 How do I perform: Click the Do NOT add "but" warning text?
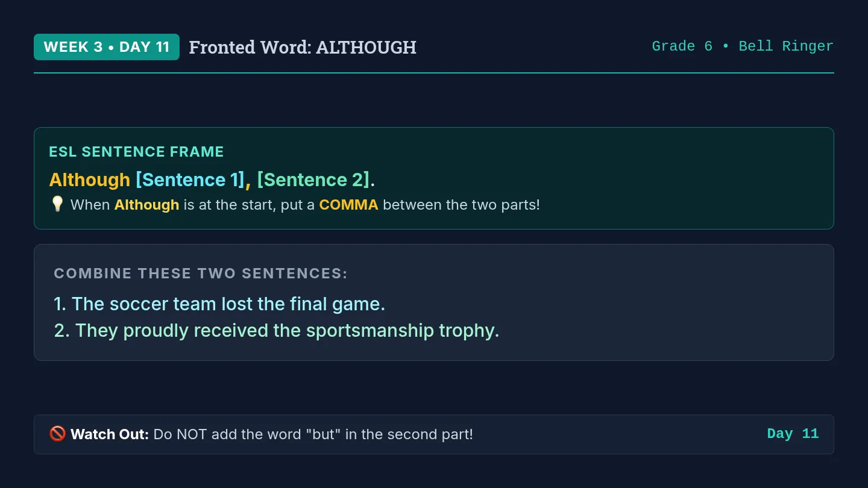313,434
